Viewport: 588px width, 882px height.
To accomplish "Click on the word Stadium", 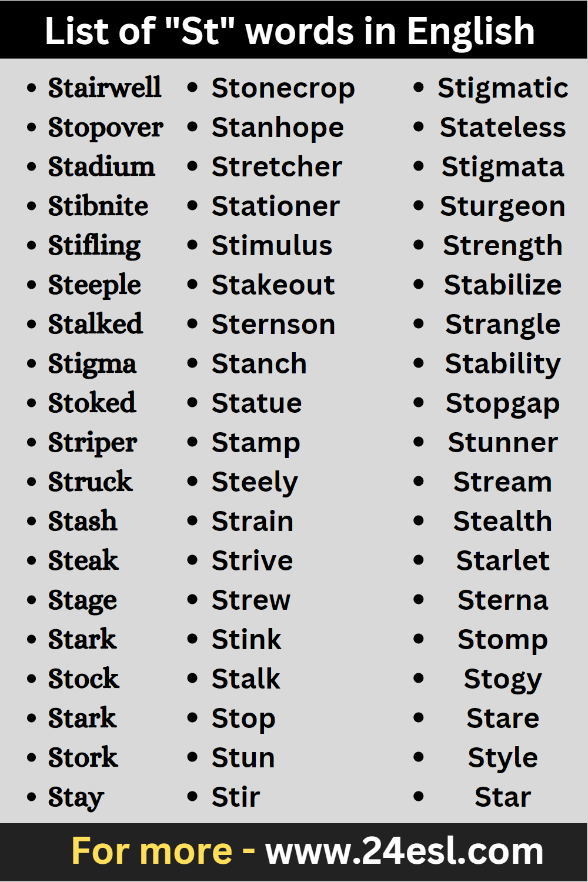I will tap(101, 166).
